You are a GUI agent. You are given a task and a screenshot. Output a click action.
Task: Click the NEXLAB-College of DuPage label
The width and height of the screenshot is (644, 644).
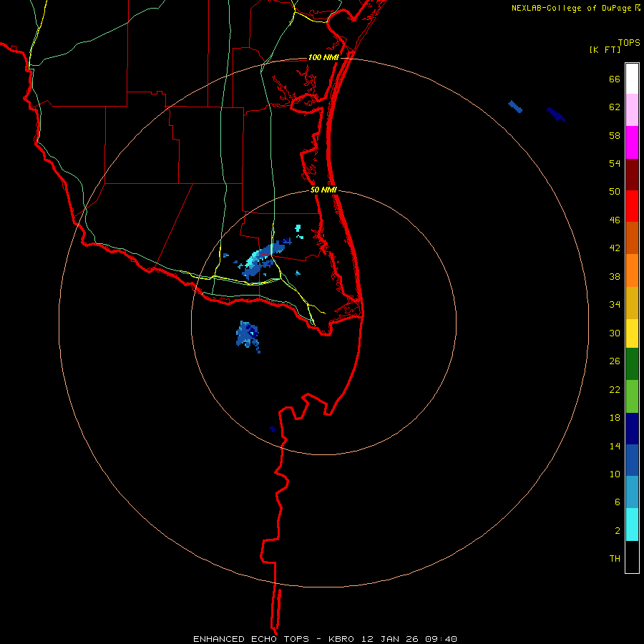coord(576,8)
